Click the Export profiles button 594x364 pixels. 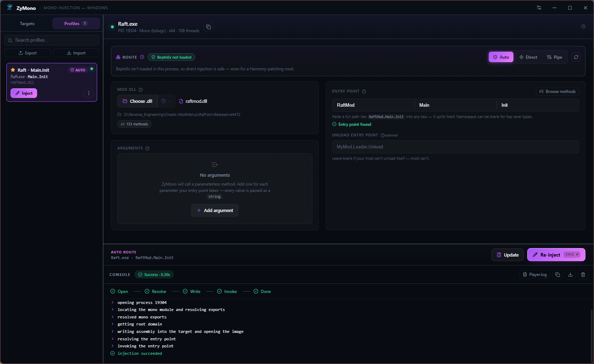[28, 53]
